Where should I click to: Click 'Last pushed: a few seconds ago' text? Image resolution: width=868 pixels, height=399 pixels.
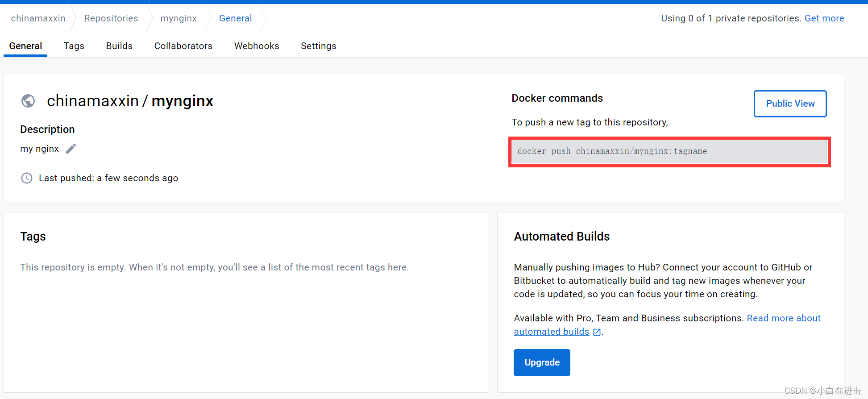108,178
